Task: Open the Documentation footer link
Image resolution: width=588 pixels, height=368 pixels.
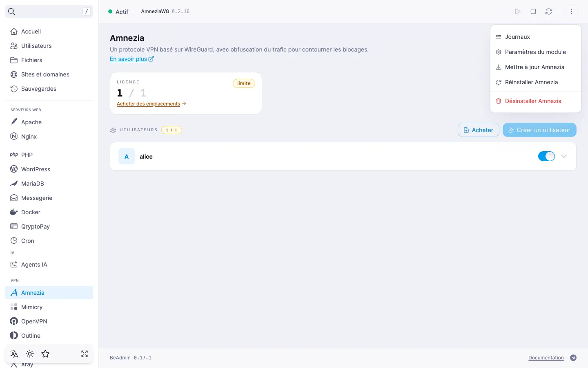Action: tap(546, 358)
